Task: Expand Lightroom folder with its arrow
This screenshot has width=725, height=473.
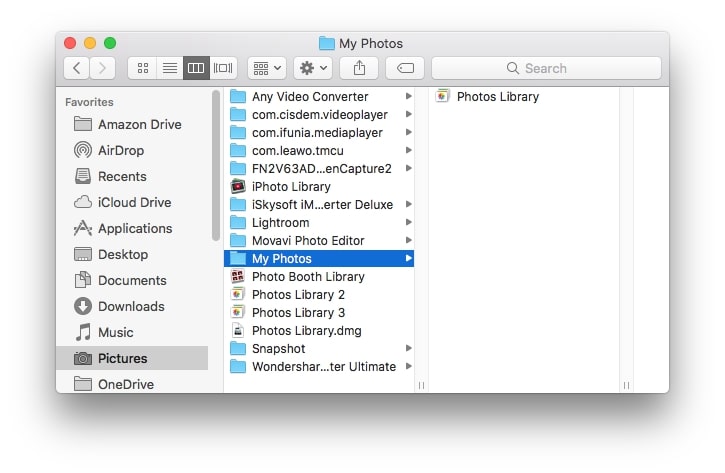Action: click(x=408, y=222)
